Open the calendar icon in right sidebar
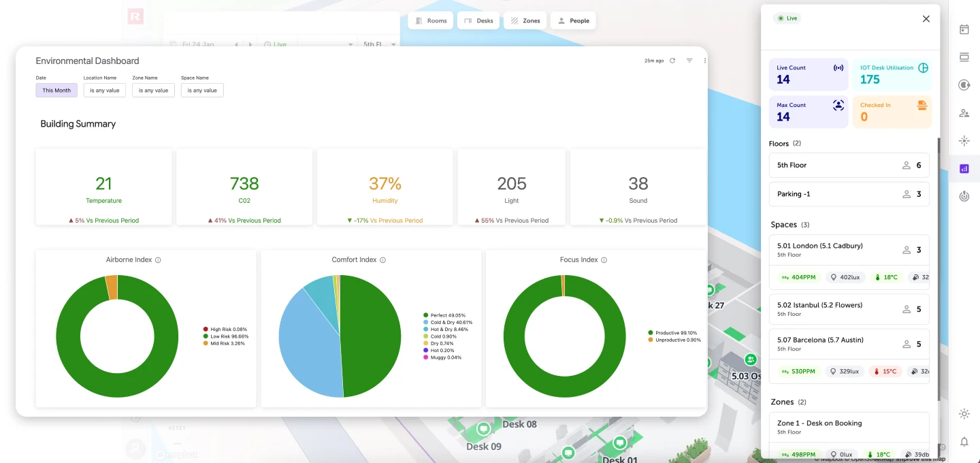The image size is (980, 463). (964, 29)
